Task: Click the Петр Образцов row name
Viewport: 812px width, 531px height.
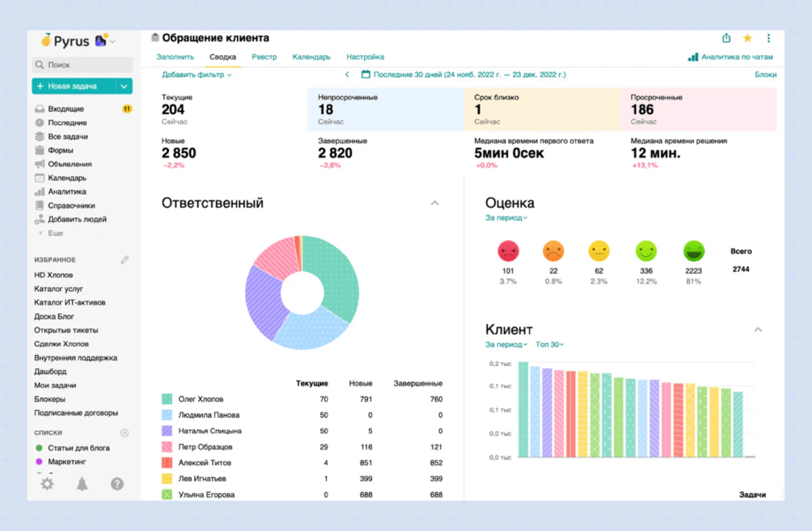Action: click(x=206, y=447)
